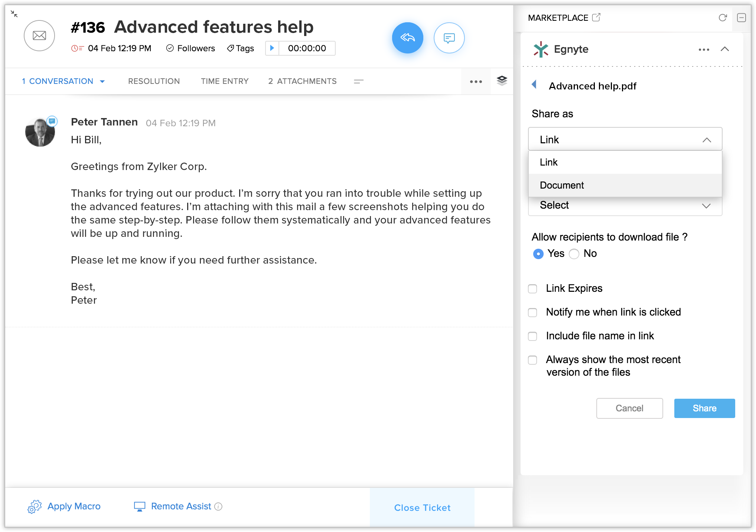Click the blue Reply All button
The image size is (756, 532).
pos(407,38)
